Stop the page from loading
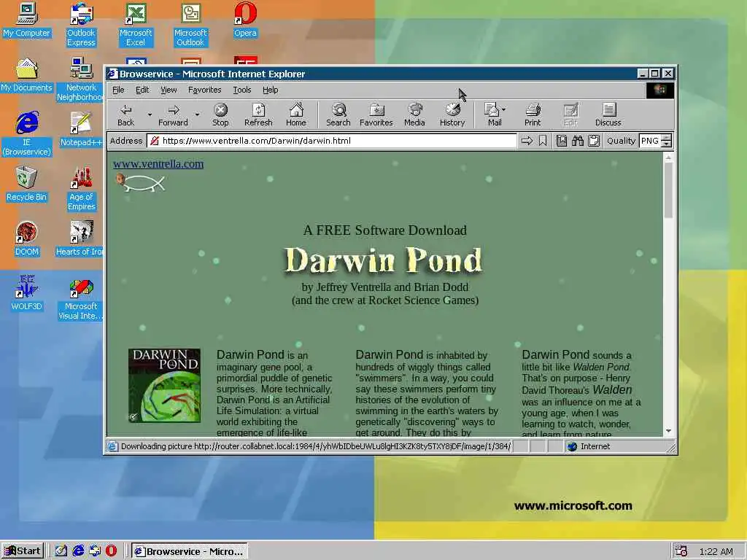This screenshot has height=560, width=747. coord(220,114)
